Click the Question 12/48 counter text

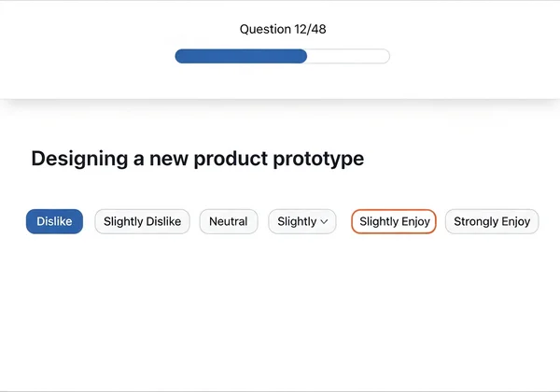click(x=282, y=29)
